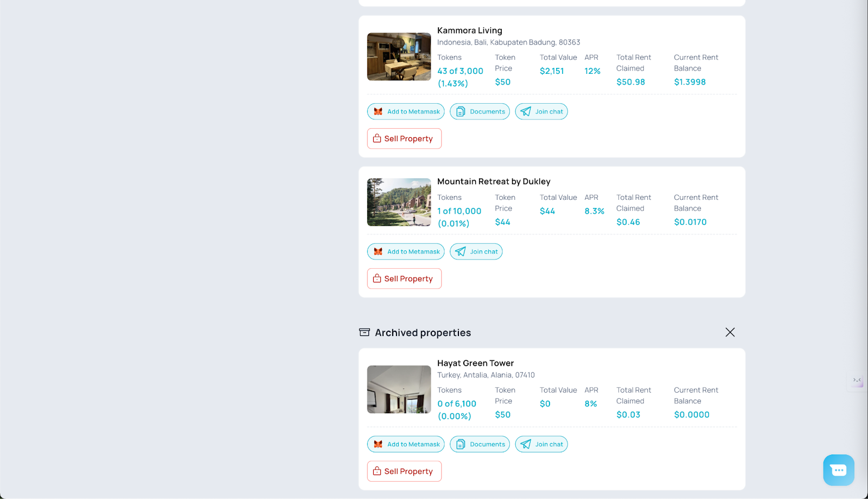Join chat for Hayat Green Tower
Screen dimensions: 868x499
[x=541, y=444]
